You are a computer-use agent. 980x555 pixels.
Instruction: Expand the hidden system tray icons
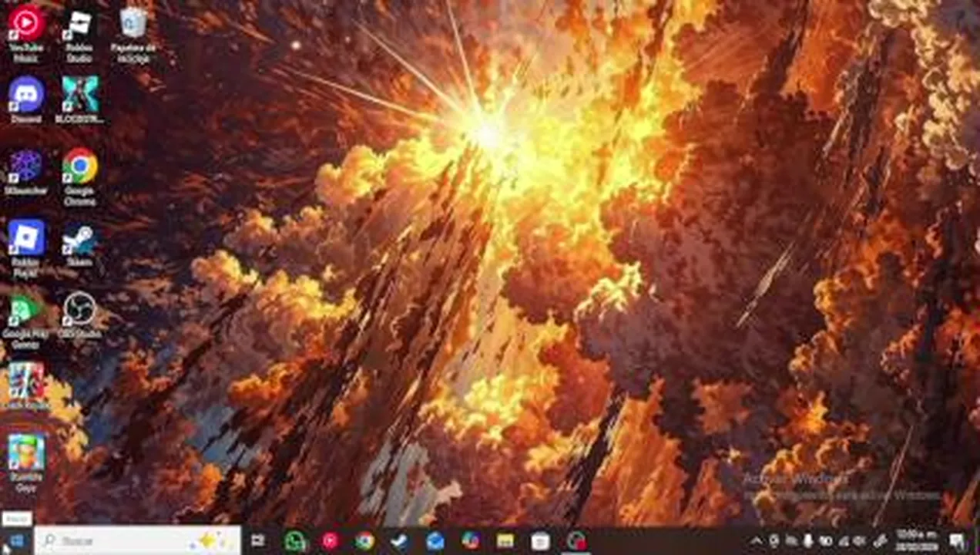[756, 541]
